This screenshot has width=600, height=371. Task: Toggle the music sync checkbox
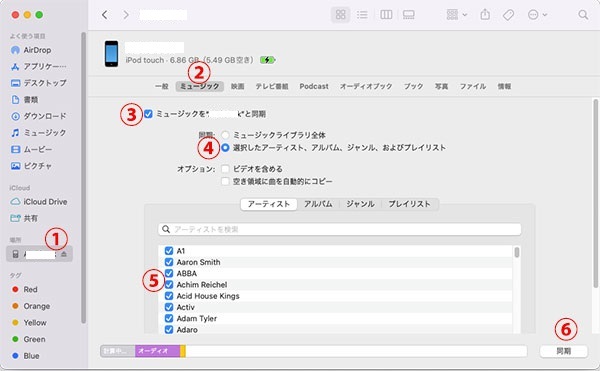tap(148, 114)
